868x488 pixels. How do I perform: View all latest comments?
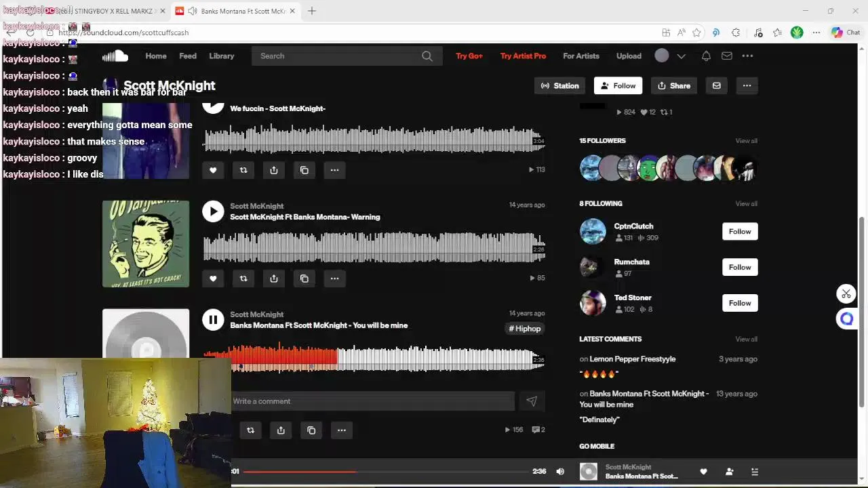click(746, 339)
